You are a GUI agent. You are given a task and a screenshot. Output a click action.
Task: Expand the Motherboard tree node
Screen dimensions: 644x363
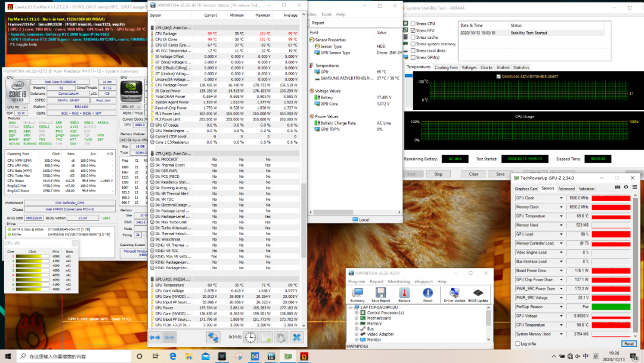[355, 318]
